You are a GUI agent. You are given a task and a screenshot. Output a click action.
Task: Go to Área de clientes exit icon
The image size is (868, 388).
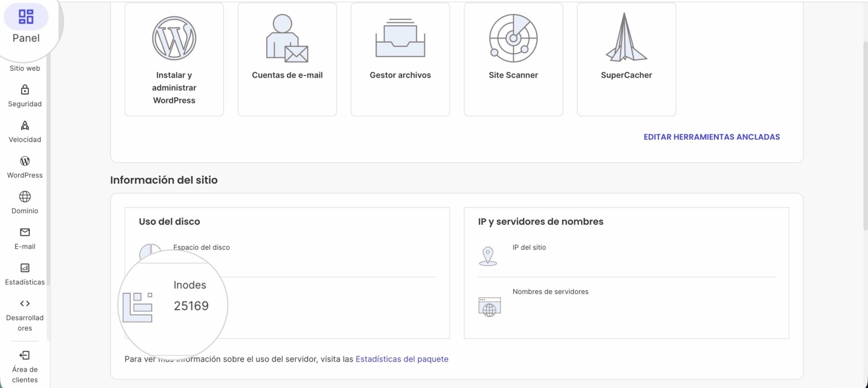coord(25,355)
